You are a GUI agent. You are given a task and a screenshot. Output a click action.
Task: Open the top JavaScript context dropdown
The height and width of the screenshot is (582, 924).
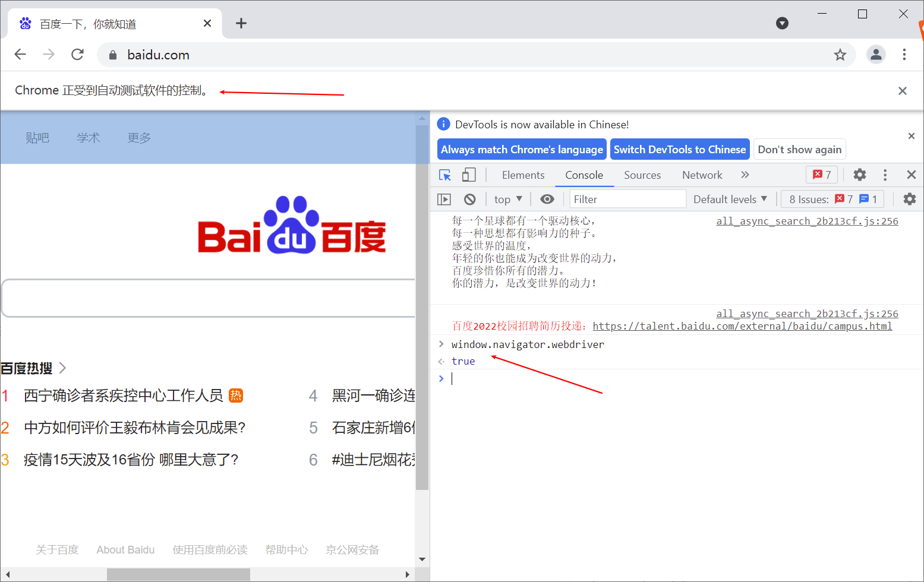(508, 199)
